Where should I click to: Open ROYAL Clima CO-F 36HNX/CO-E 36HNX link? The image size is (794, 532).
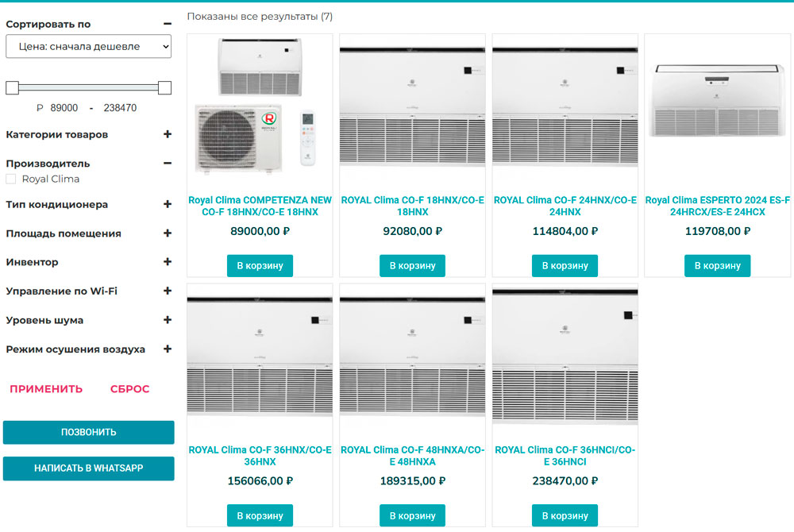(260, 456)
